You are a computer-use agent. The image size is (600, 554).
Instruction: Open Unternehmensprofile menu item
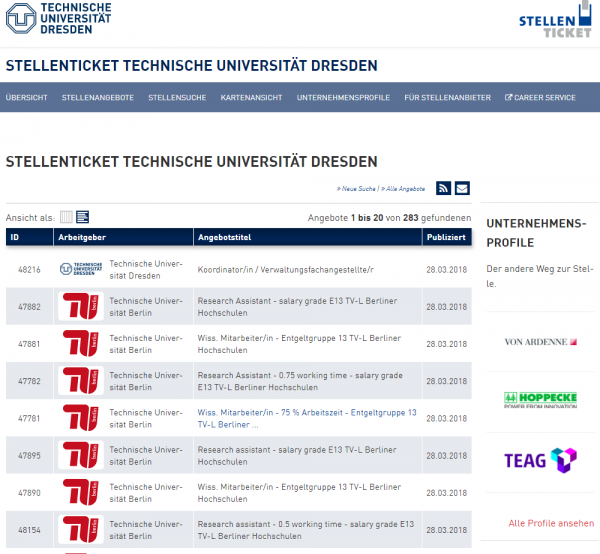click(x=343, y=98)
